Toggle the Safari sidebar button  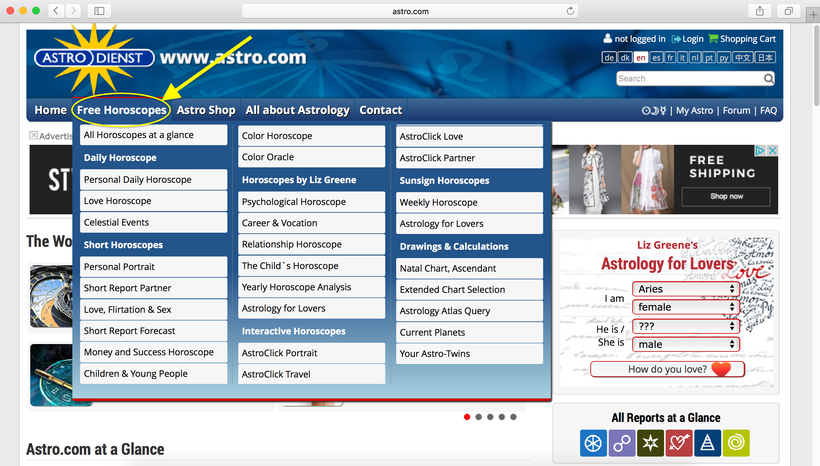coord(99,10)
